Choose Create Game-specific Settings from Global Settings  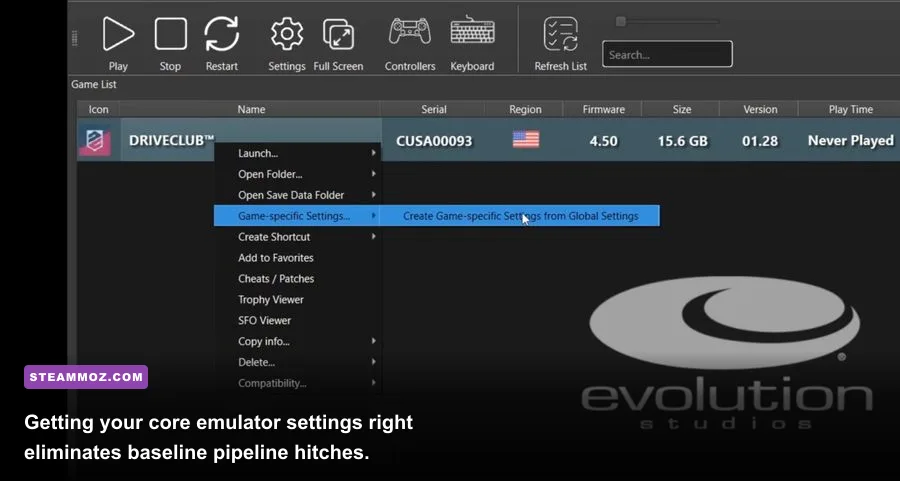click(x=521, y=216)
